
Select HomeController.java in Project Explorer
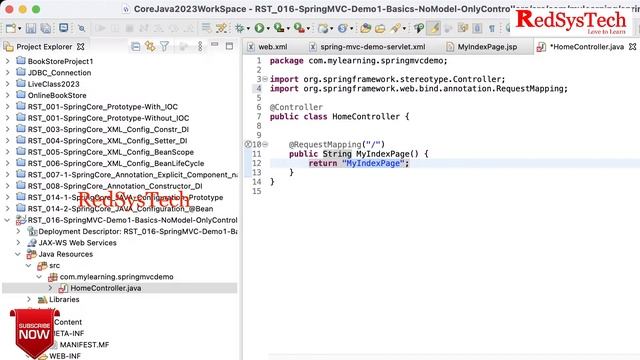tap(106, 288)
